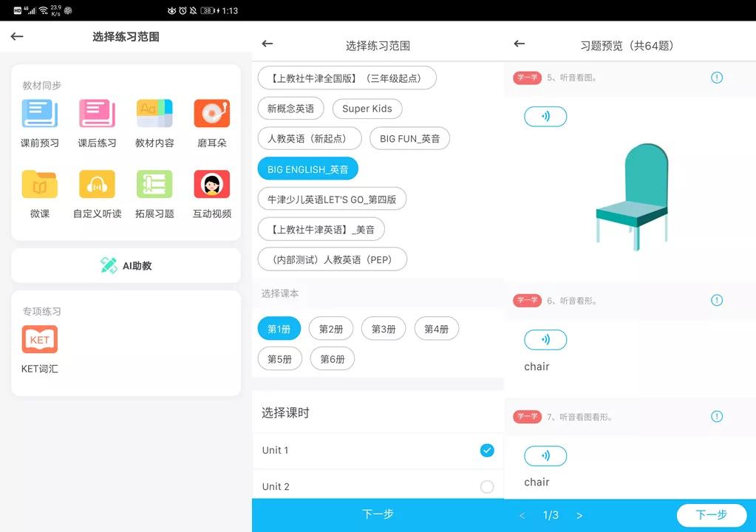Play the audio for question 5
Image resolution: width=756 pixels, height=532 pixels.
click(545, 116)
